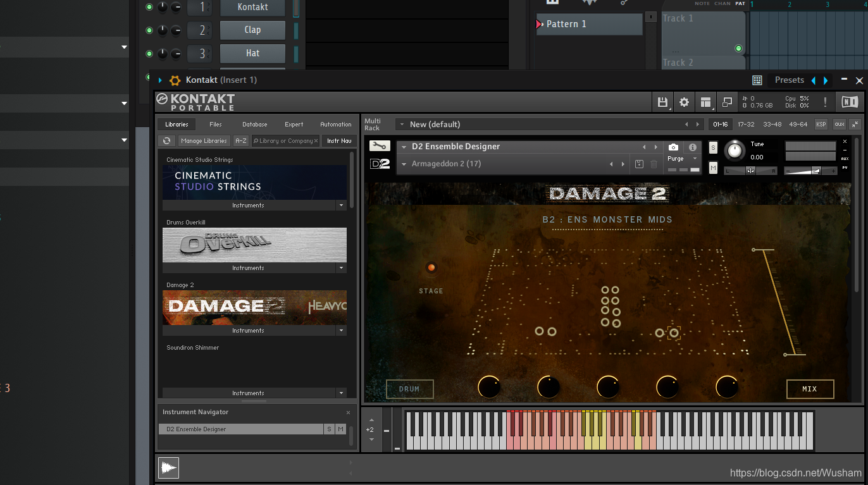The width and height of the screenshot is (868, 485).
Task: Toggle aux sends view button
Action: coord(840,125)
